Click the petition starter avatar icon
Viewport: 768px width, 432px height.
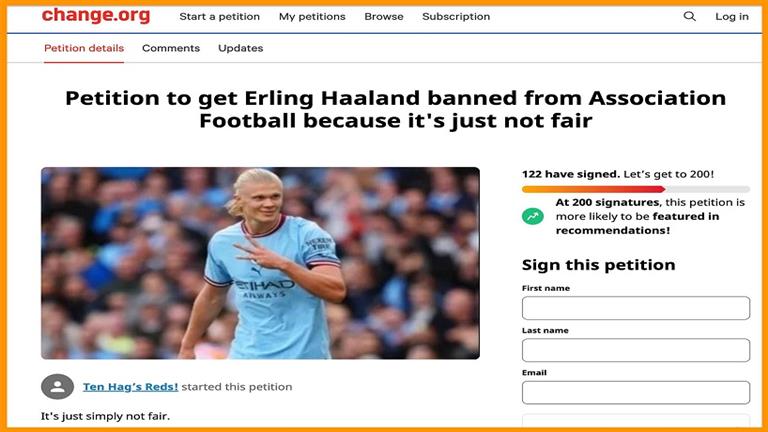click(57, 386)
